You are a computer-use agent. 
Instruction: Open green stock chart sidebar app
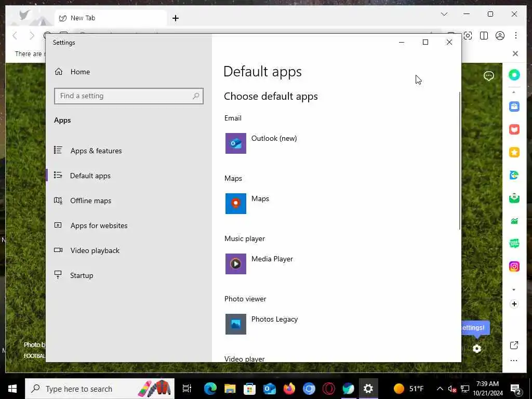pyautogui.click(x=514, y=221)
